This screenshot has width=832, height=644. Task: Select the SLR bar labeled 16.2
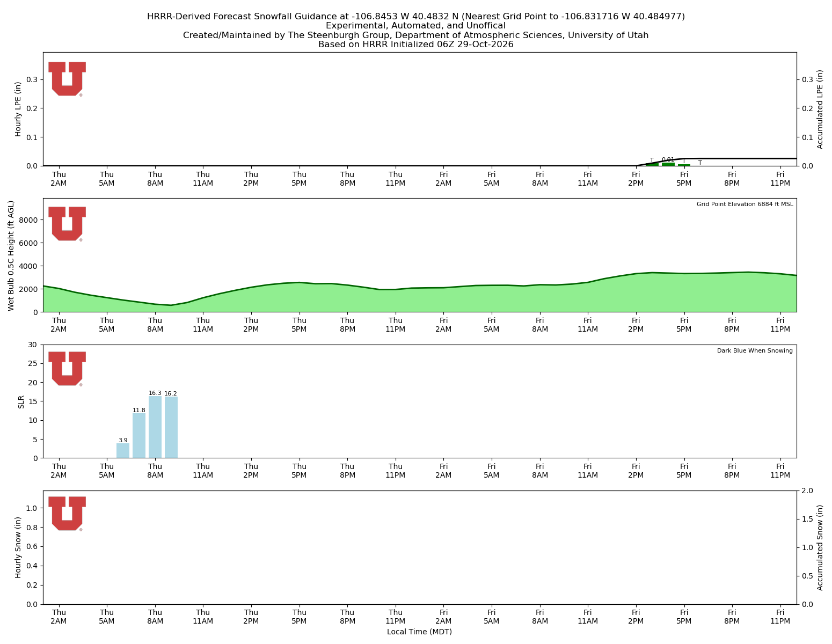(171, 427)
